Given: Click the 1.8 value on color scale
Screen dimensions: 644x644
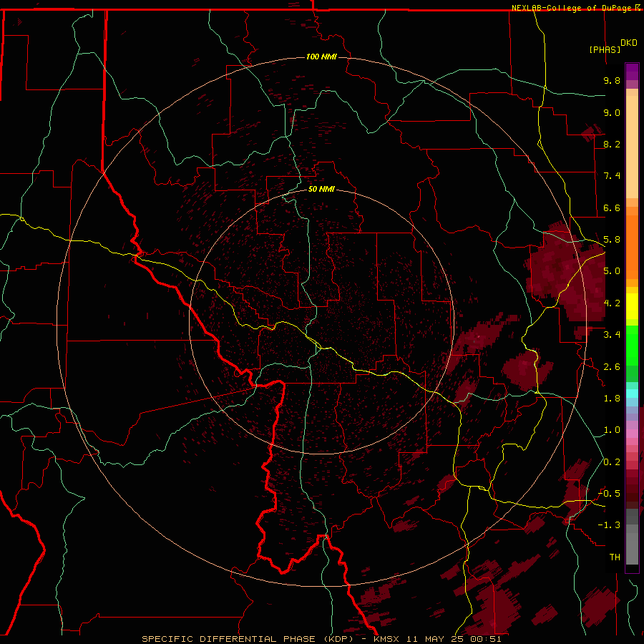Looking at the screenshot, I should tap(612, 399).
